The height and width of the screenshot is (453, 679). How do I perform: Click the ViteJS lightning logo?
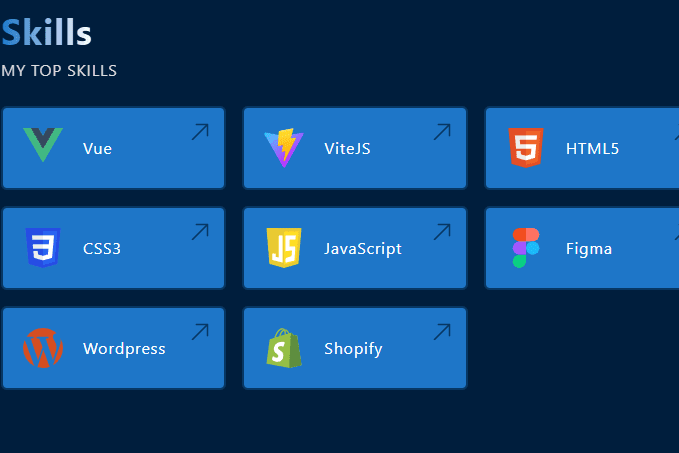pos(284,148)
